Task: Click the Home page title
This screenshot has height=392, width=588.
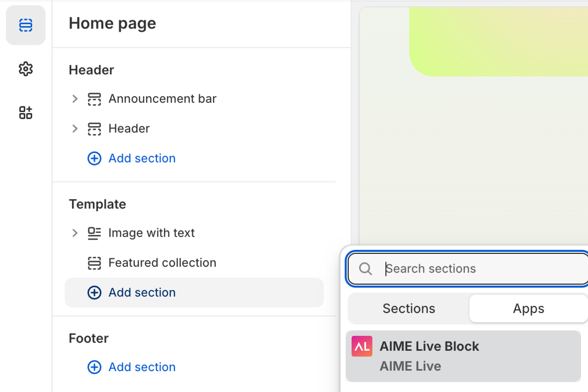Action: click(112, 24)
